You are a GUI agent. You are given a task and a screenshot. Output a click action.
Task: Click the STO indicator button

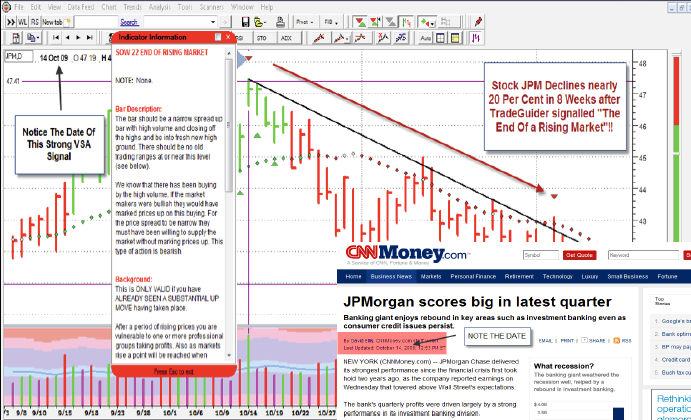point(262,38)
